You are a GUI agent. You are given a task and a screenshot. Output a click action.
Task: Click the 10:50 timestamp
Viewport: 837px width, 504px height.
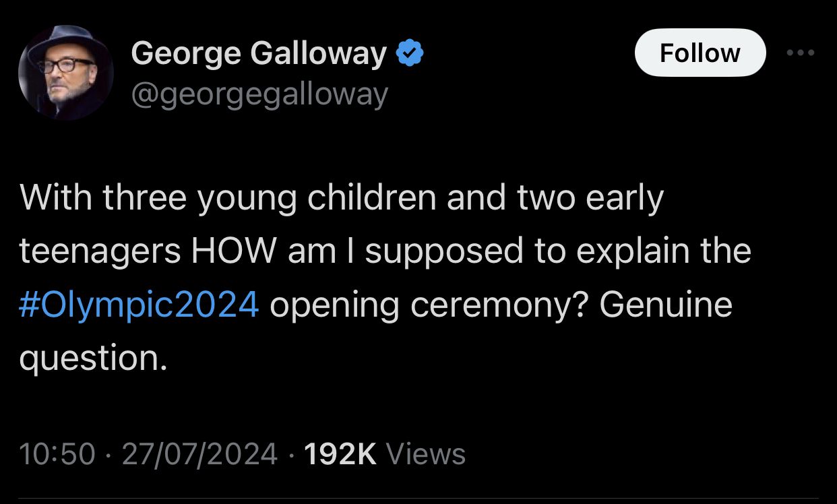57,453
